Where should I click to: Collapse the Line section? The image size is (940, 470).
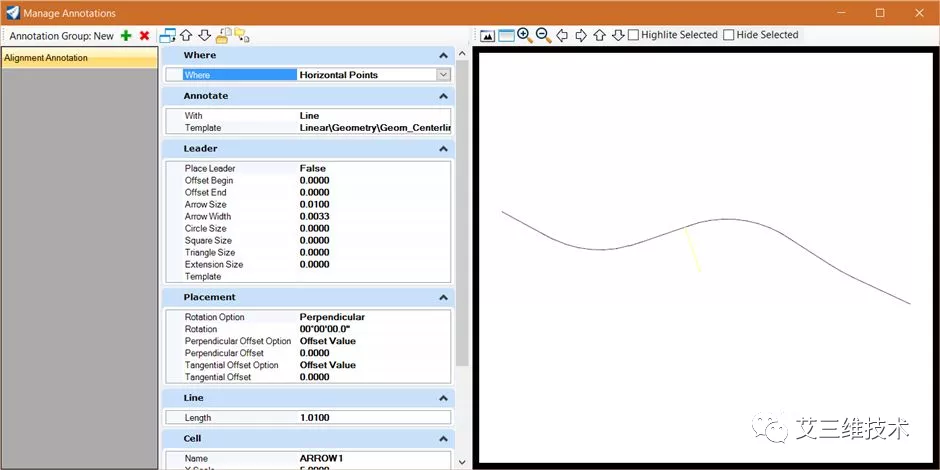[443, 398]
